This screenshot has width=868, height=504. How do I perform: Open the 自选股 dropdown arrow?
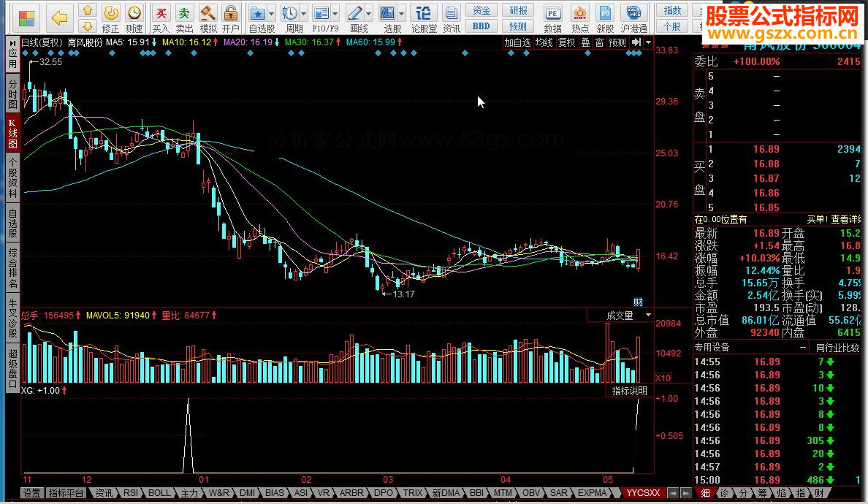(x=272, y=13)
